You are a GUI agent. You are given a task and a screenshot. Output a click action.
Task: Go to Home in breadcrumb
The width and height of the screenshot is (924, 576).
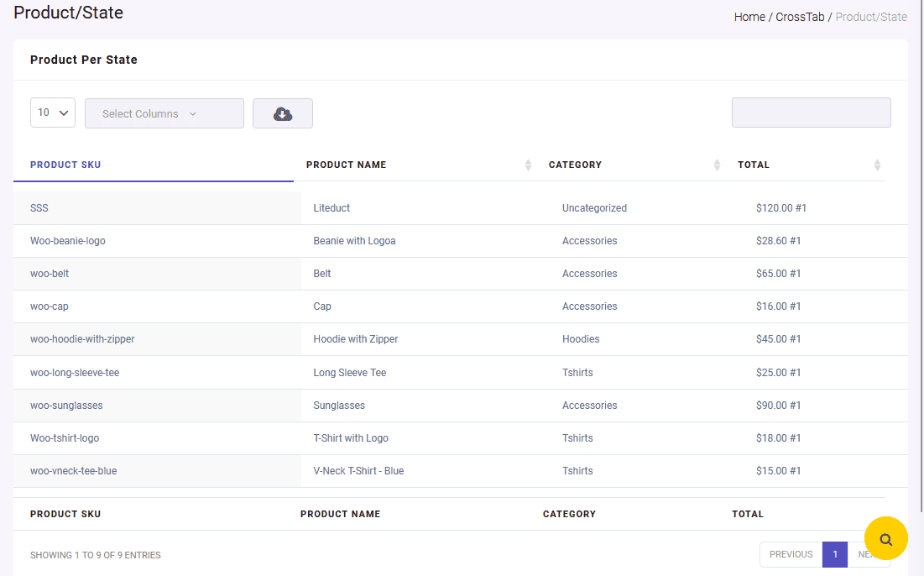pos(749,17)
